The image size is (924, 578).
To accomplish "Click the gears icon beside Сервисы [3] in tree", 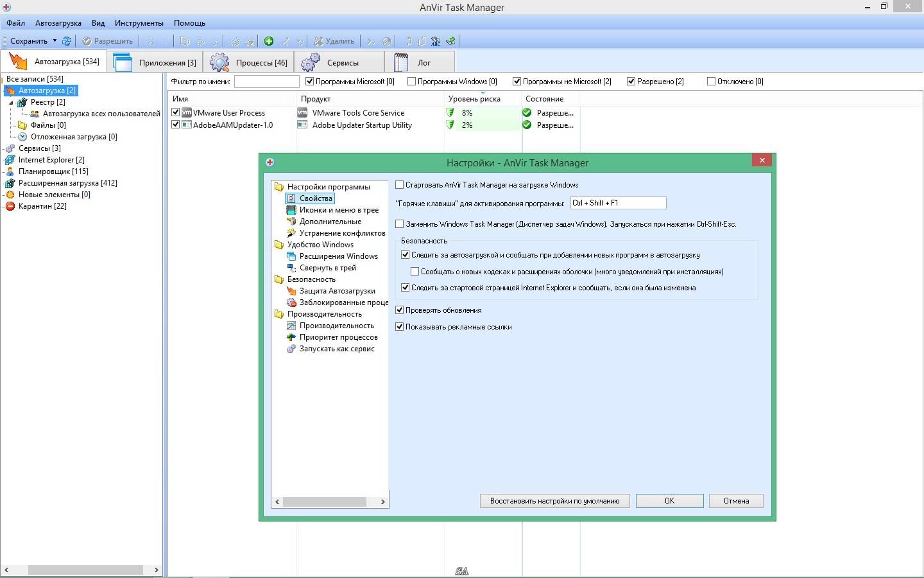I will point(10,148).
